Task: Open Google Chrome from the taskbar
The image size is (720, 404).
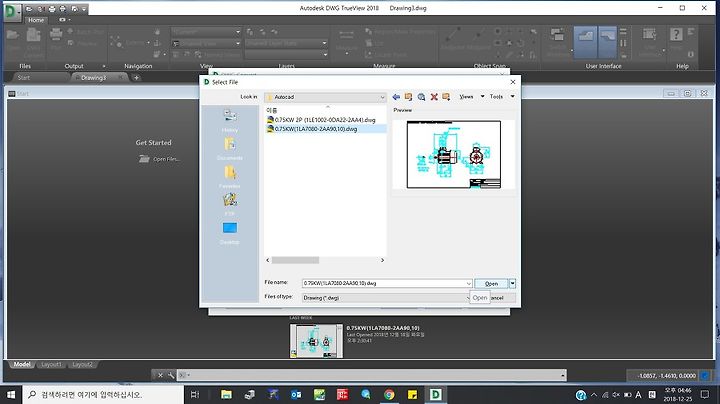Action: pyautogui.click(x=389, y=394)
